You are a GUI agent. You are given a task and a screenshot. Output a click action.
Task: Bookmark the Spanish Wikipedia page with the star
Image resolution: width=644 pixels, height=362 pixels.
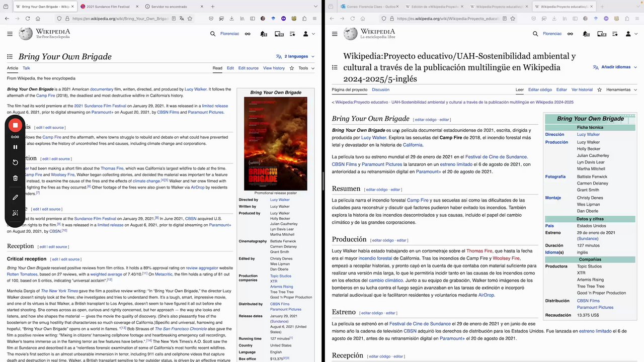click(513, 19)
